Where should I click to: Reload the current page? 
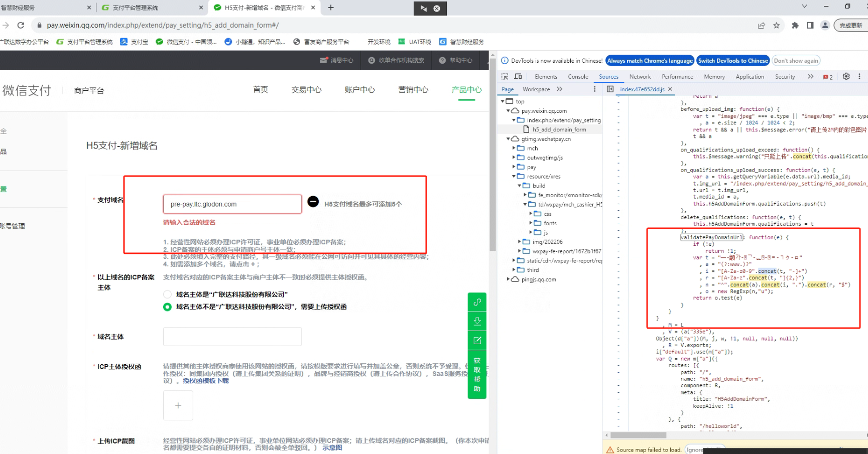(21, 25)
